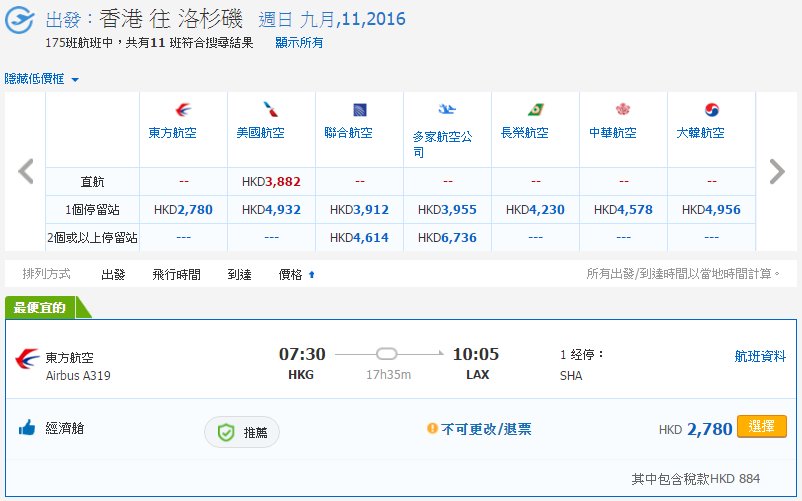
Task: Click the thumbs-up icon beside 經濟艙
Action: pyautogui.click(x=27, y=427)
